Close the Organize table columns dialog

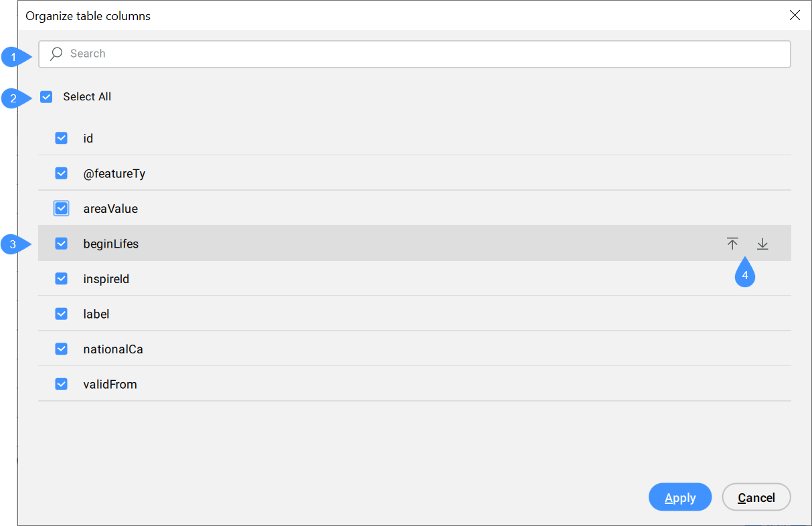coord(795,15)
